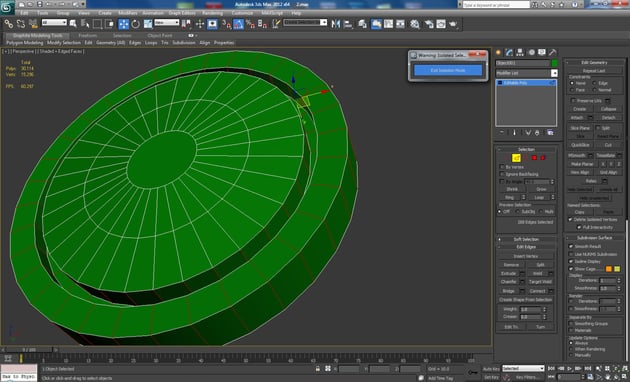
Task: Open the selection filter dropdown in toolbar
Action: click(54, 23)
